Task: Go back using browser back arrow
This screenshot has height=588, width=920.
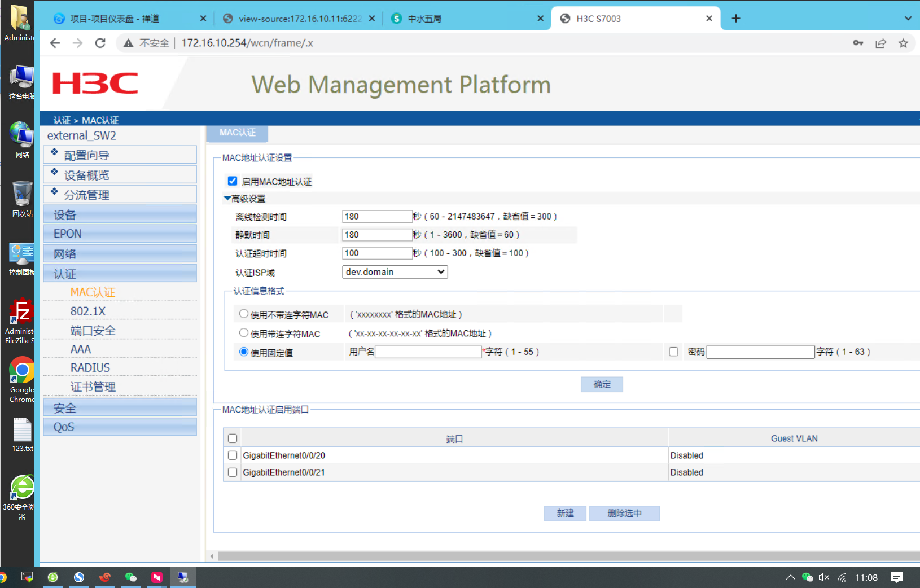Action: click(x=55, y=43)
